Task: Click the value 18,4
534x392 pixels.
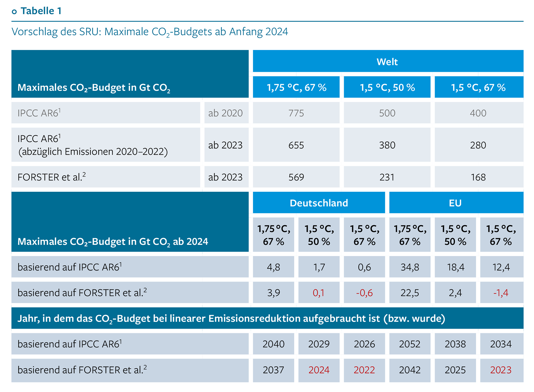Action: [455, 267]
